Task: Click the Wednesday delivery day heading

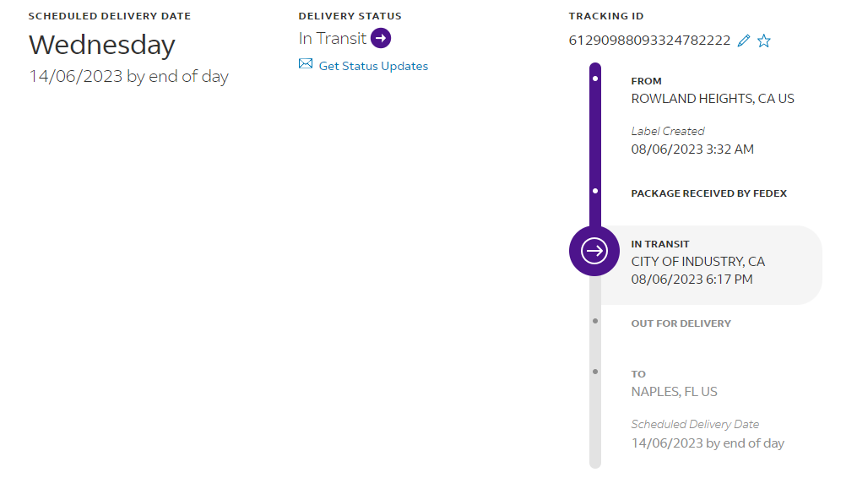Action: (x=102, y=44)
